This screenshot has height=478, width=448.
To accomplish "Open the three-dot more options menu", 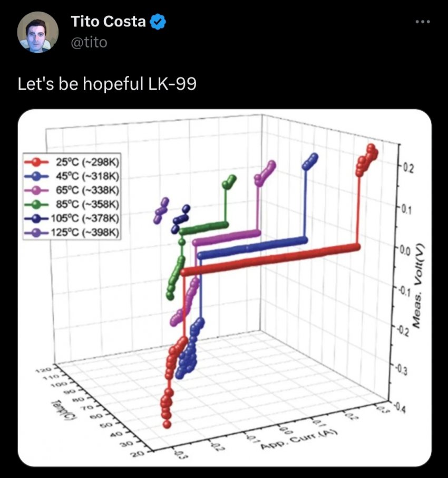I will coord(423,22).
